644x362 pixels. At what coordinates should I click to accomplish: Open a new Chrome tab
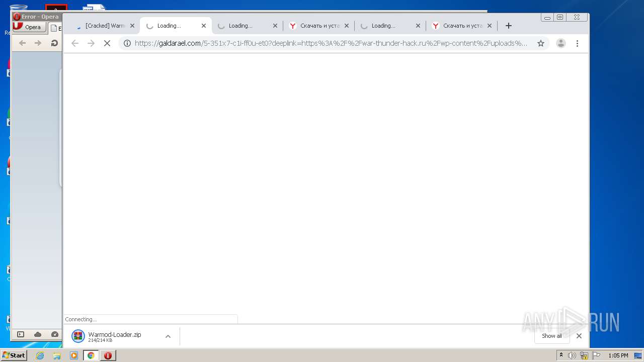[509, 26]
